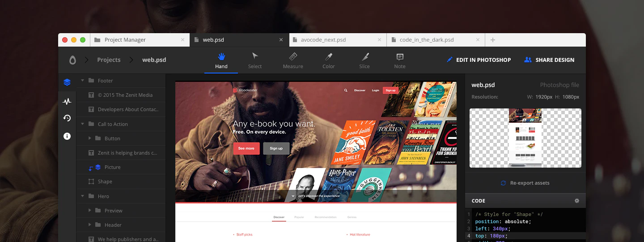Click Share Design button
This screenshot has width=644, height=242.
(x=549, y=60)
